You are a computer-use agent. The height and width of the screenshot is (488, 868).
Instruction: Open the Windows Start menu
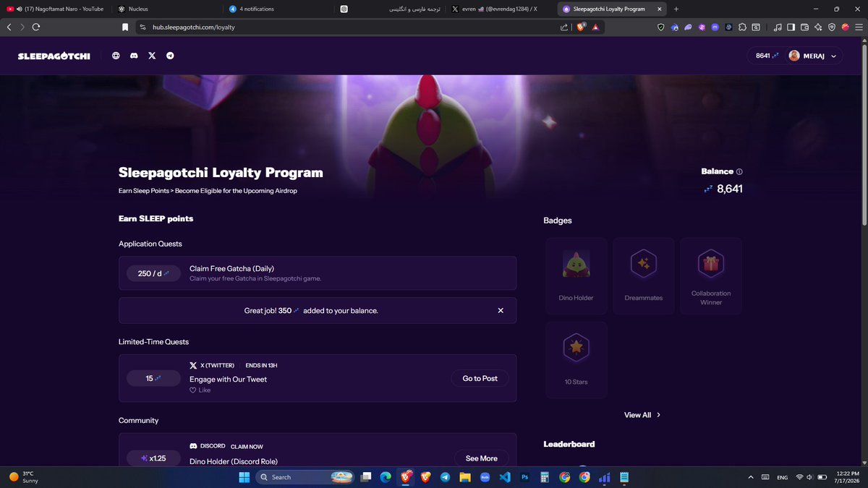coord(244,477)
